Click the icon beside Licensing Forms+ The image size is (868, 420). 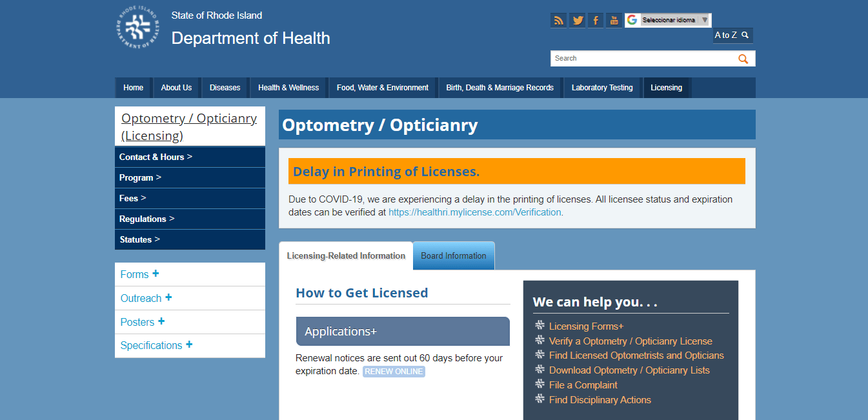pyautogui.click(x=540, y=326)
